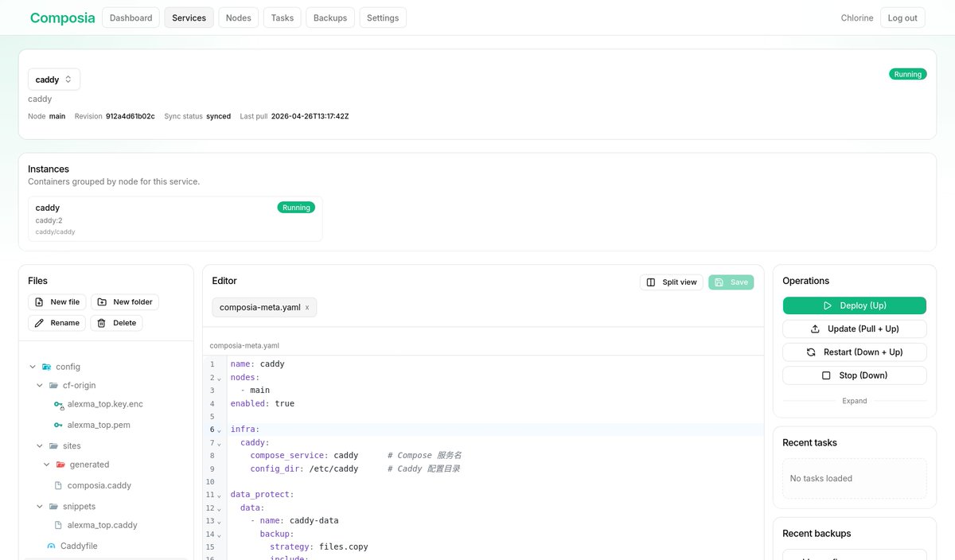Click the Delete trash icon
Image resolution: width=955 pixels, height=560 pixels.
pos(102,323)
